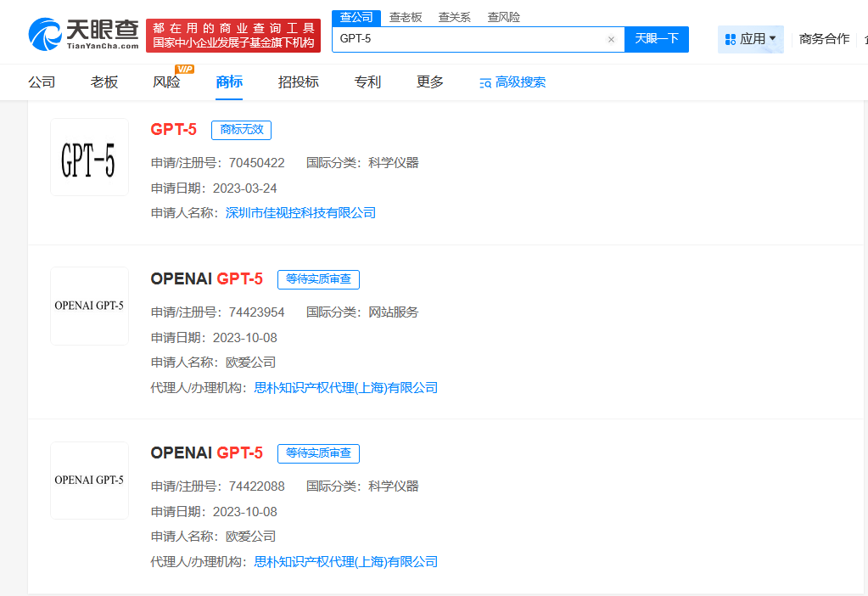Open the 应用 dropdown
Screen dimensions: 868x596
pos(750,39)
